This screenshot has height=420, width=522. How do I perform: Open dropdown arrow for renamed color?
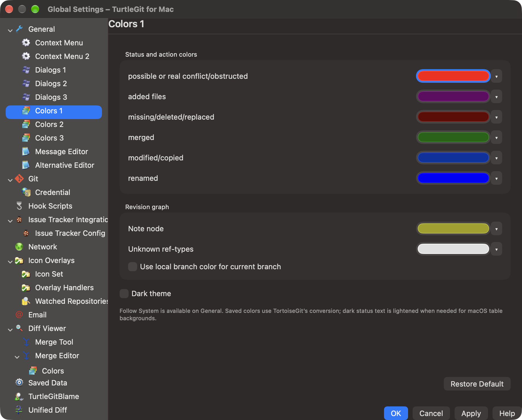[496, 178]
